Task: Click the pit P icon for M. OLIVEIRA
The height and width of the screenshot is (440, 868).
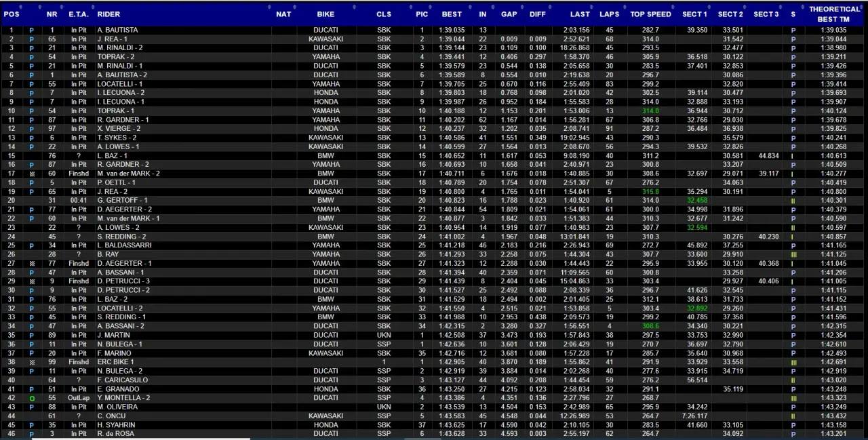Action: 31,407
